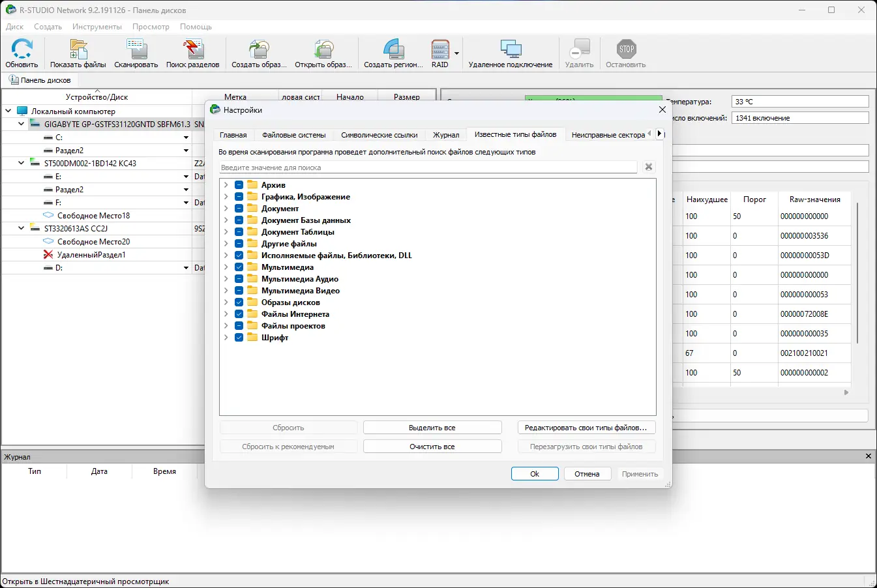Click the Шрифт folder icon
Screen dimensions: 877x588
pyautogui.click(x=252, y=338)
